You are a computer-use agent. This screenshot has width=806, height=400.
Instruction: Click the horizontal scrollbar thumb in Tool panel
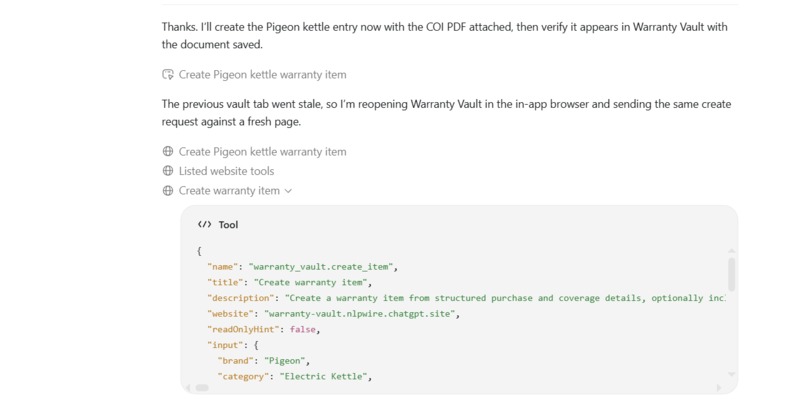coord(202,388)
